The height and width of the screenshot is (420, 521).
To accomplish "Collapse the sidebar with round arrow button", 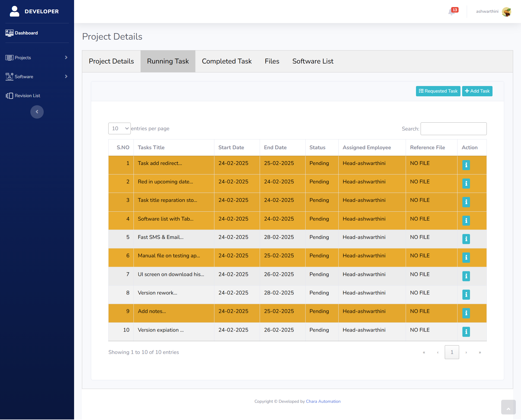I will coord(37,112).
